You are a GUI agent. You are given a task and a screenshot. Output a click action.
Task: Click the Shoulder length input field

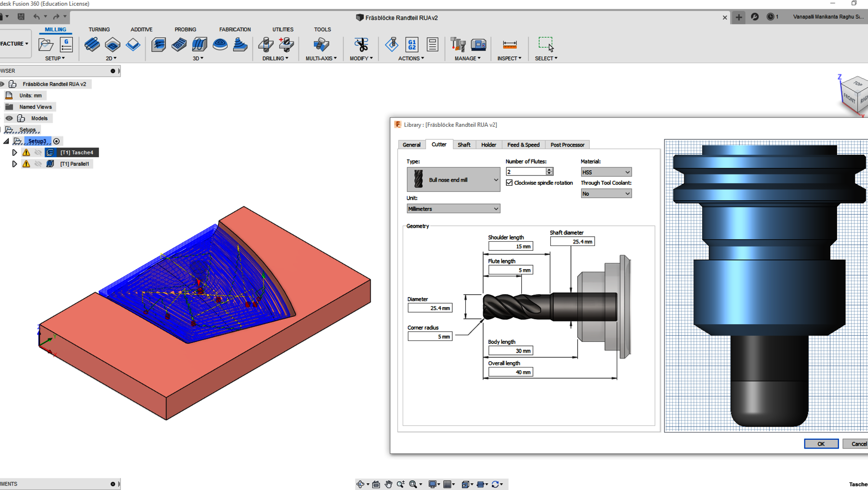tap(511, 246)
